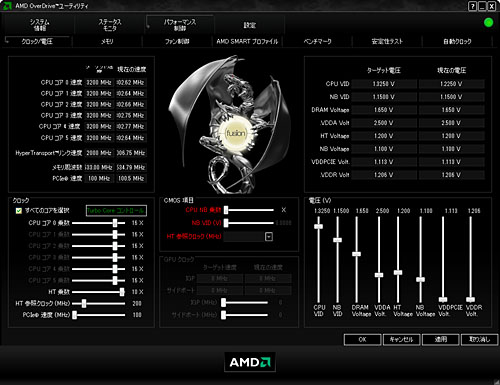Click the 適用 apply button
The width and height of the screenshot is (500, 385).
coord(440,339)
